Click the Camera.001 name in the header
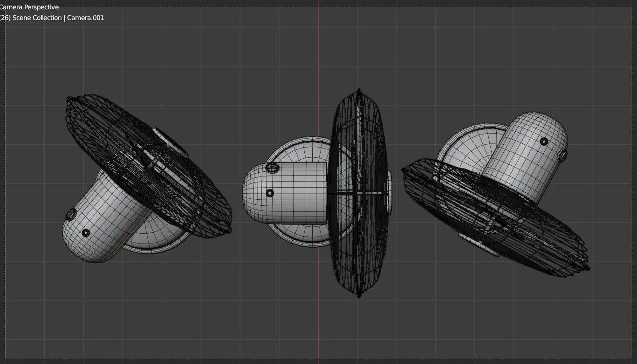This screenshot has height=364, width=637. point(85,17)
